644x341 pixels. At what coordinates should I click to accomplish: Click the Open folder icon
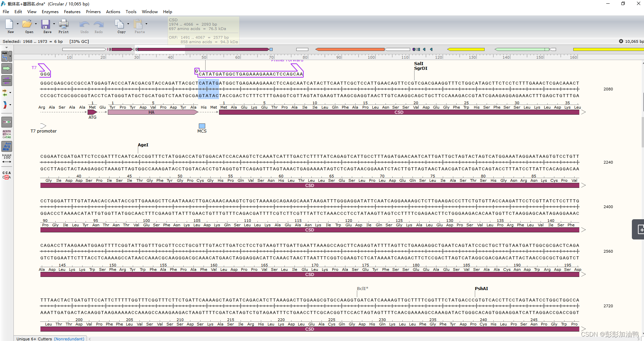click(27, 24)
